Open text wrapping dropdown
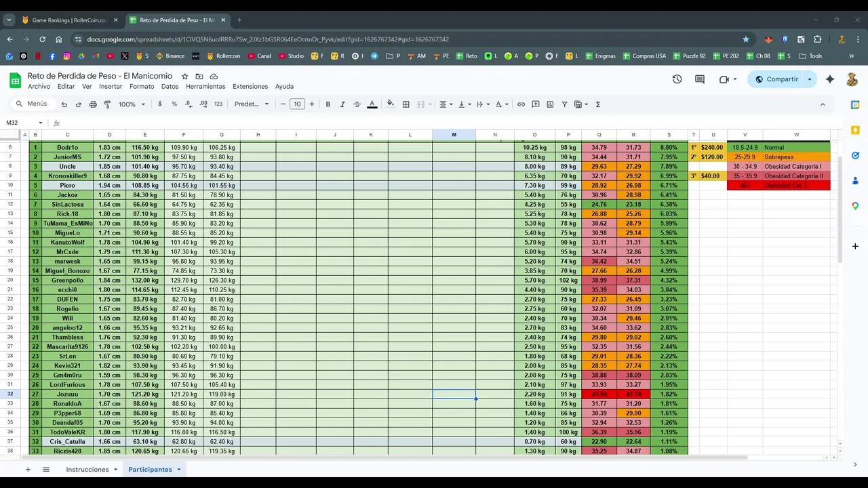 (x=482, y=104)
